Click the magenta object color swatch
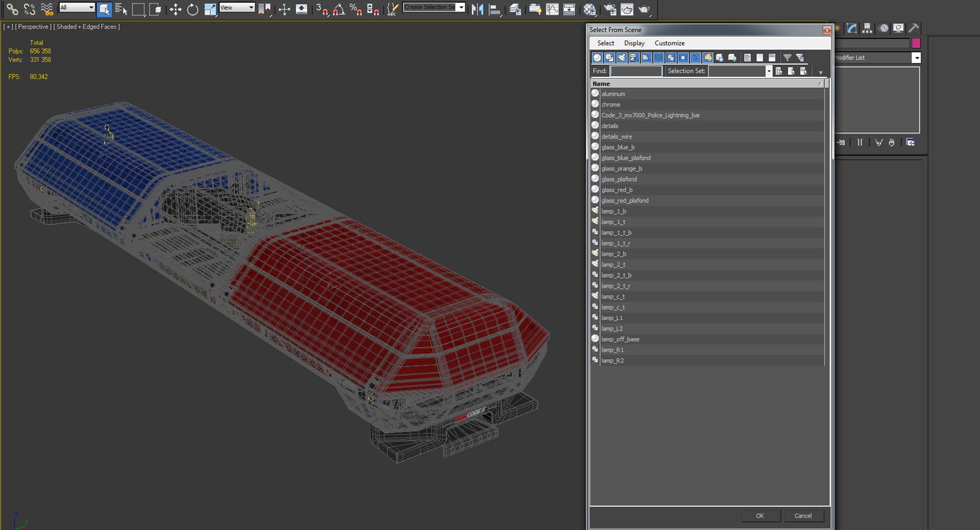The height and width of the screenshot is (530, 980). (916, 43)
